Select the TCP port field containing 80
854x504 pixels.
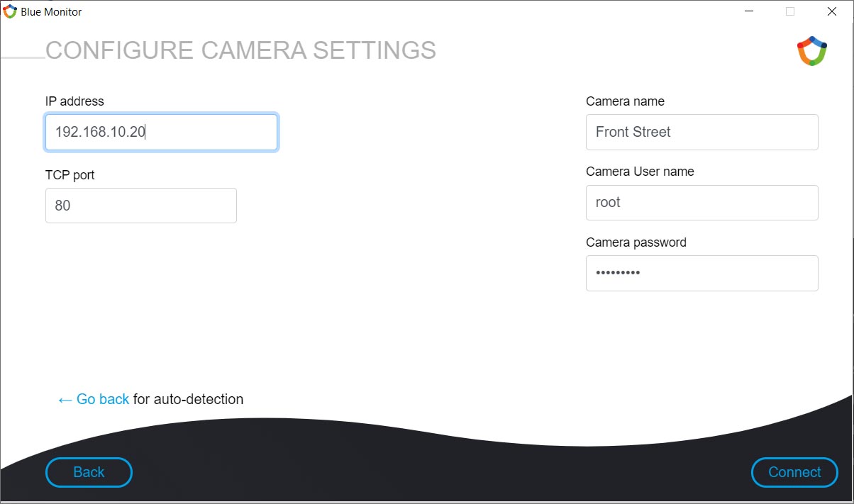tap(141, 206)
